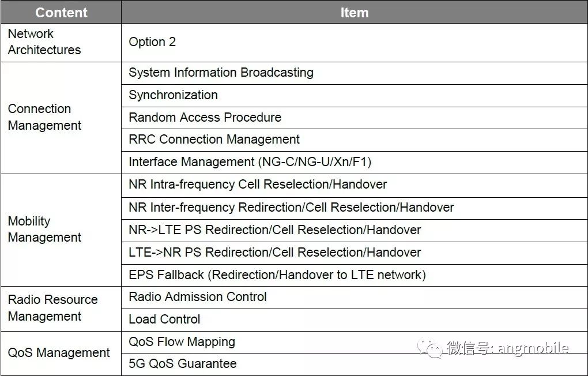Click Interface Management (NG-C/NG-U/Xn/F1) row
588x376 pixels.
point(355,163)
